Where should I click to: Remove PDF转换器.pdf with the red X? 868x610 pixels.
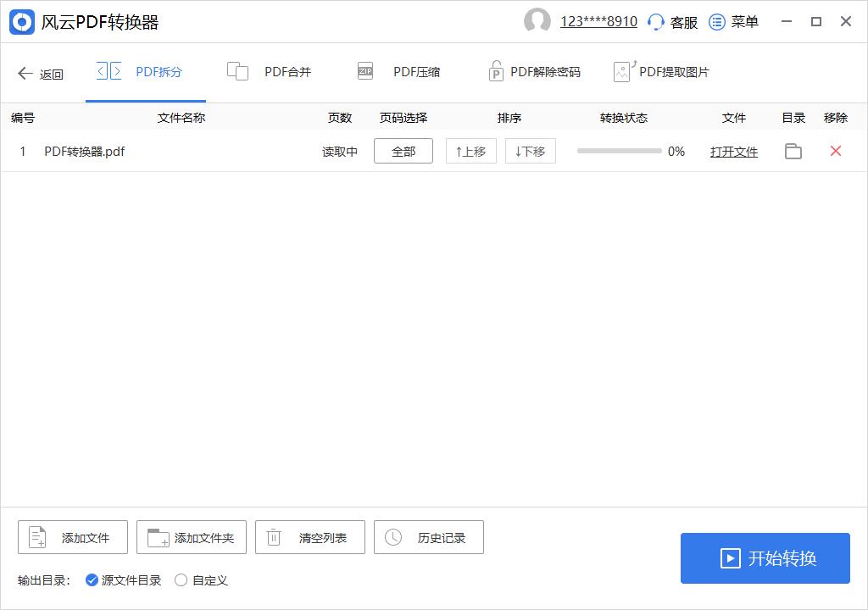835,152
